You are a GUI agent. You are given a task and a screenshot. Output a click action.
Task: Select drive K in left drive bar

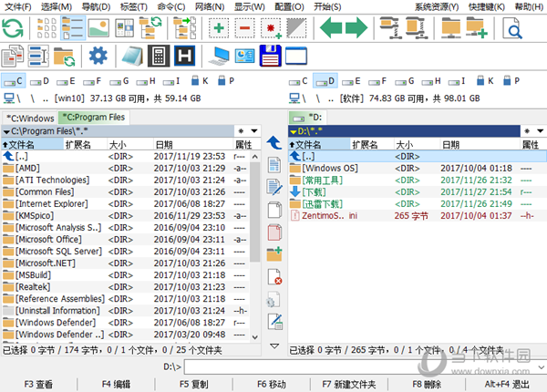pyautogui.click(x=200, y=81)
